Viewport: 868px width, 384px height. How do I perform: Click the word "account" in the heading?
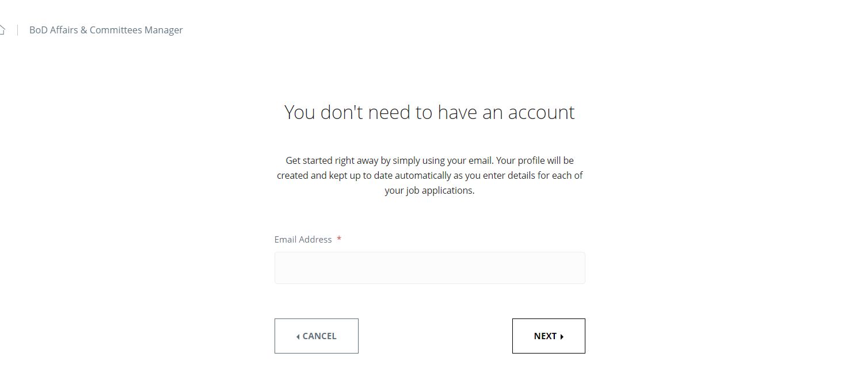pyautogui.click(x=541, y=112)
